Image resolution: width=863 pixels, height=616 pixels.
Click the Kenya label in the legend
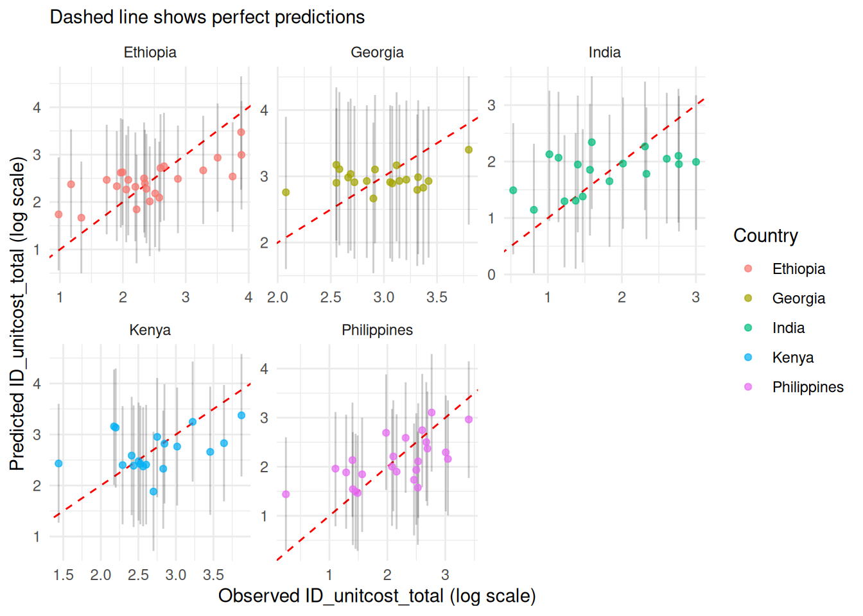[x=792, y=357]
